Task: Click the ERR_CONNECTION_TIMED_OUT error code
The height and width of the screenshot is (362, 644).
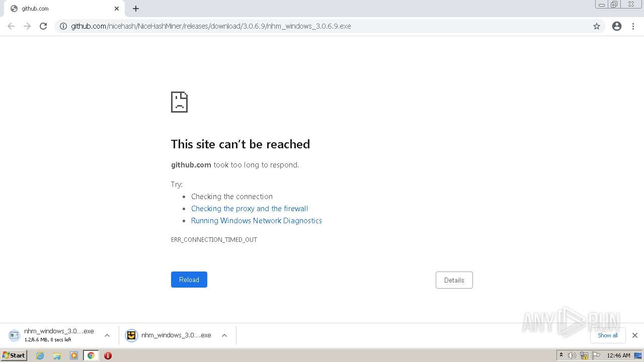Action: (214, 240)
